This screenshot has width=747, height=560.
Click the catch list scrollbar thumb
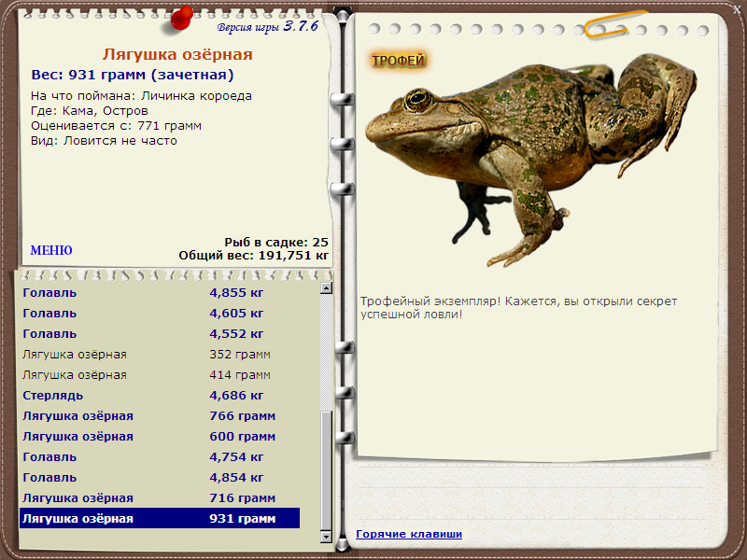tap(326, 470)
